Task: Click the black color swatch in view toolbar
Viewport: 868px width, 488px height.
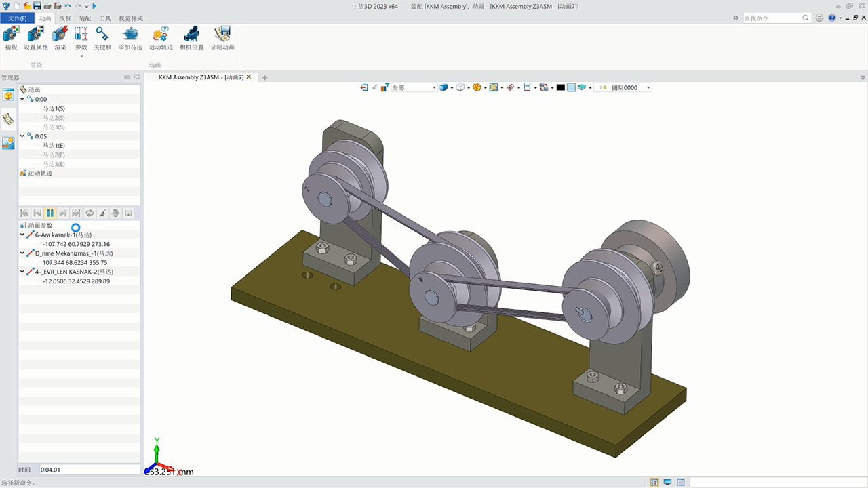Action: 560,87
